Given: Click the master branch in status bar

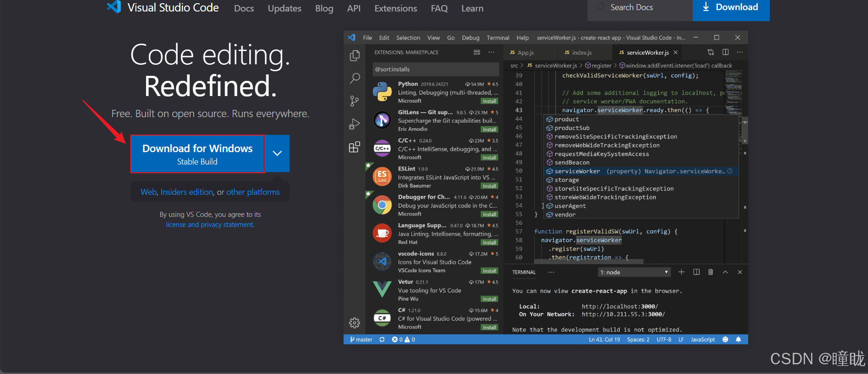Looking at the screenshot, I should (x=361, y=340).
